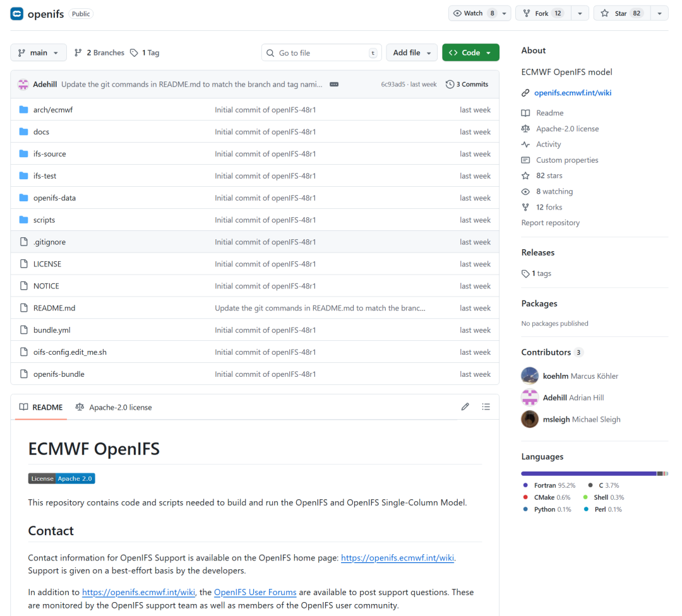The image size is (682, 616).
Task: Click the pencil icon to edit README
Action: pyautogui.click(x=465, y=407)
